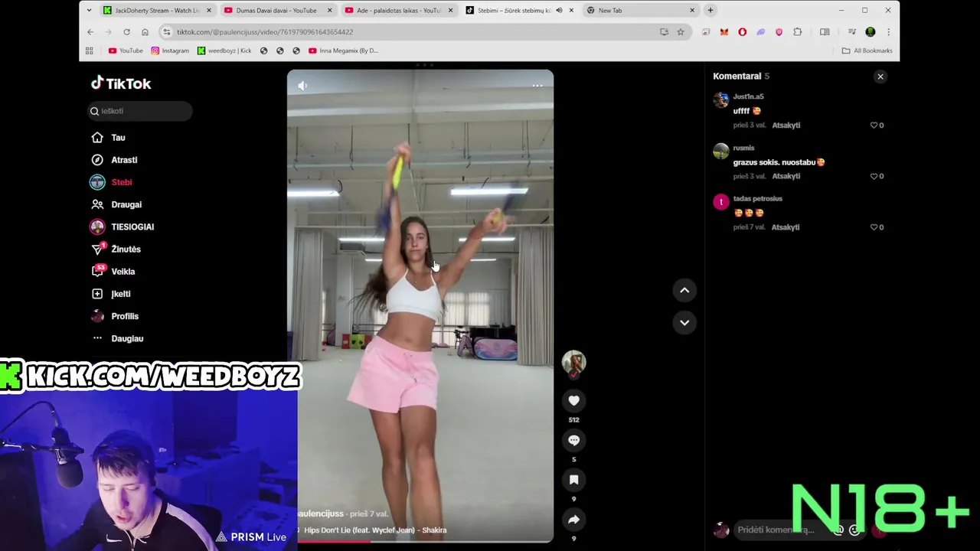The image size is (980, 551).
Task: Click the paulencijuss username on video
Action: click(320, 514)
